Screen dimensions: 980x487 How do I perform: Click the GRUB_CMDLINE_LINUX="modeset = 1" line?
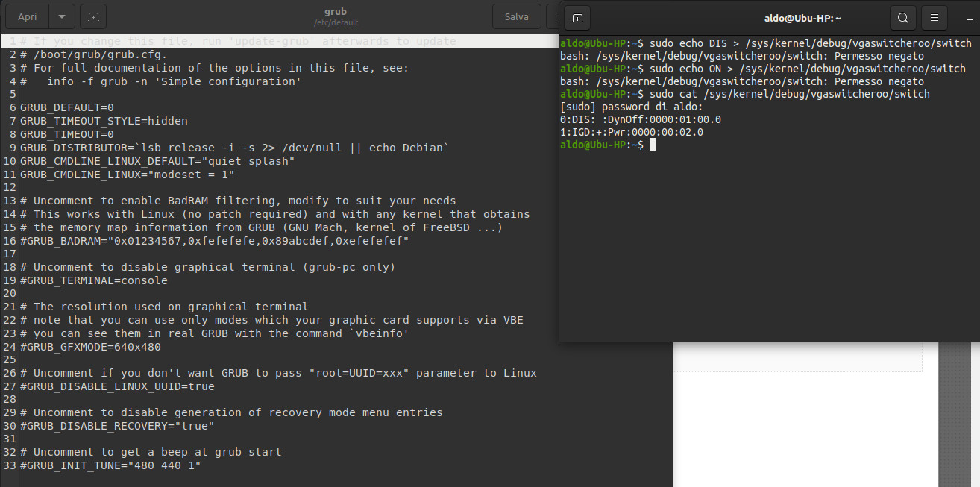coord(128,175)
